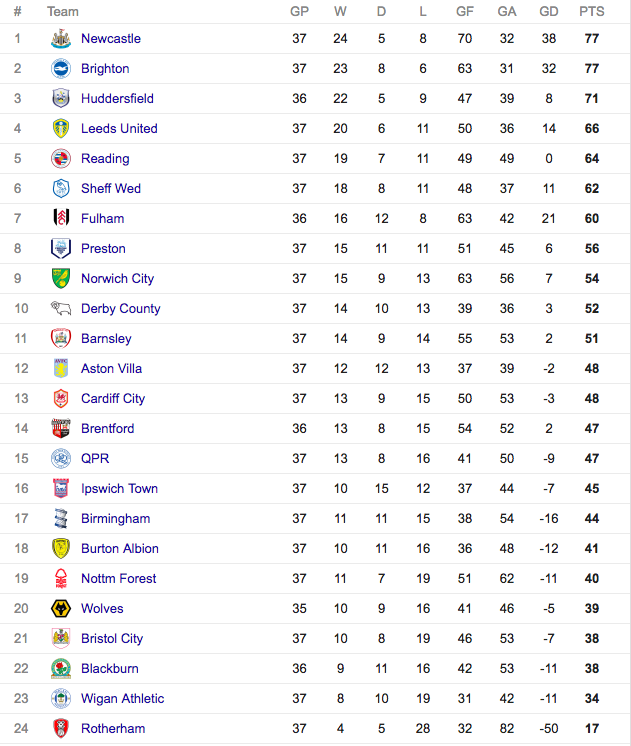The width and height of the screenshot is (631, 746).
Task: Go to the Nottm Forest team page
Action: point(119,579)
